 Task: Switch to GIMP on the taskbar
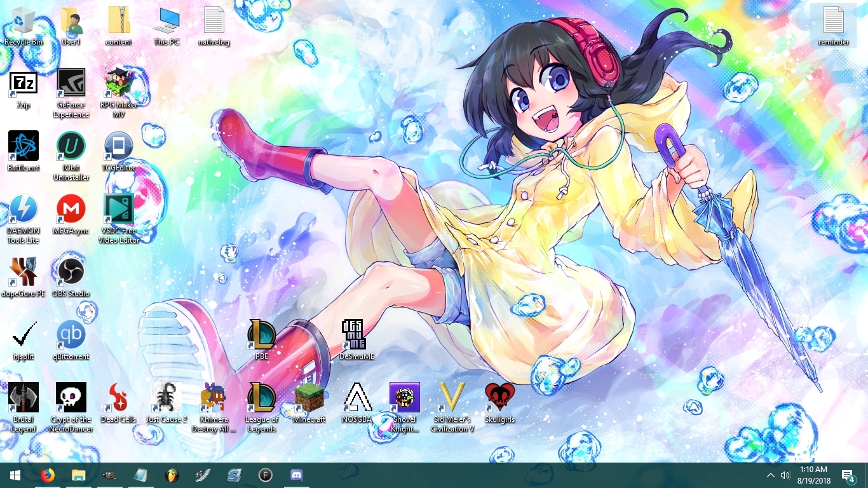pos(109,475)
